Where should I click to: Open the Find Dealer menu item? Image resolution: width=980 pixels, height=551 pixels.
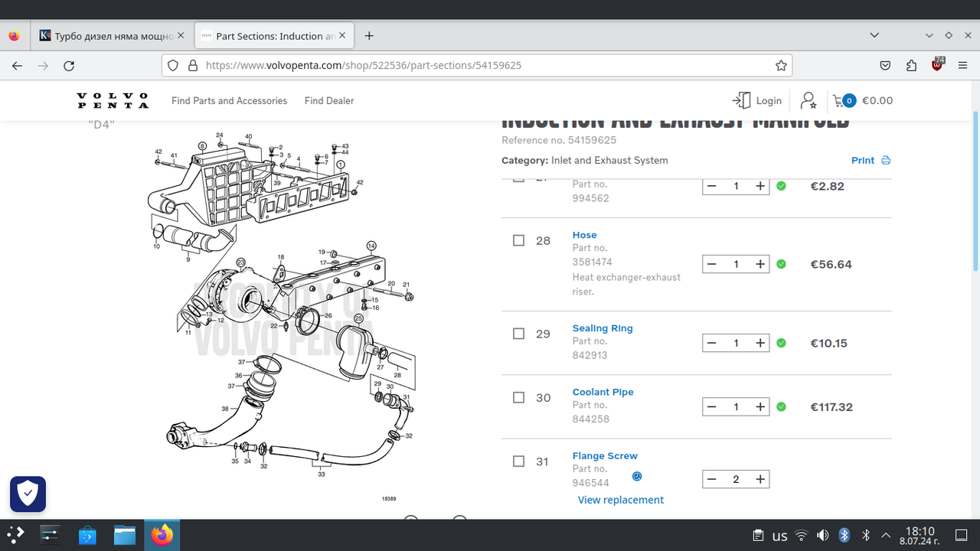(x=329, y=100)
